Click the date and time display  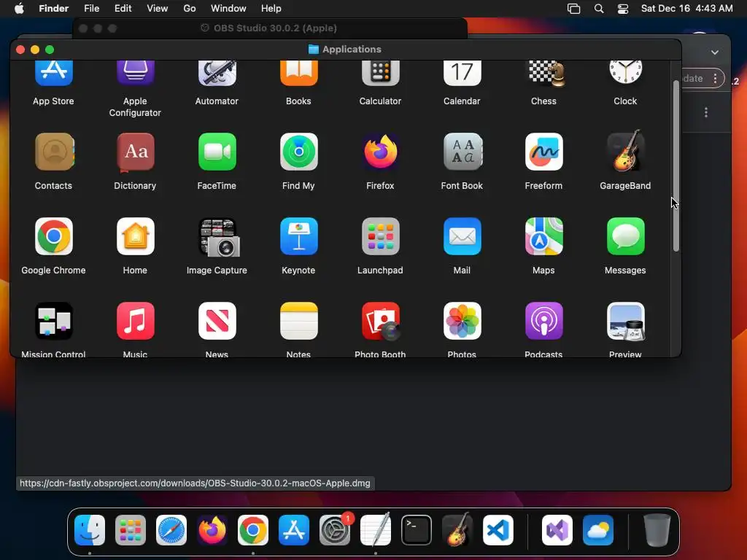(x=686, y=9)
